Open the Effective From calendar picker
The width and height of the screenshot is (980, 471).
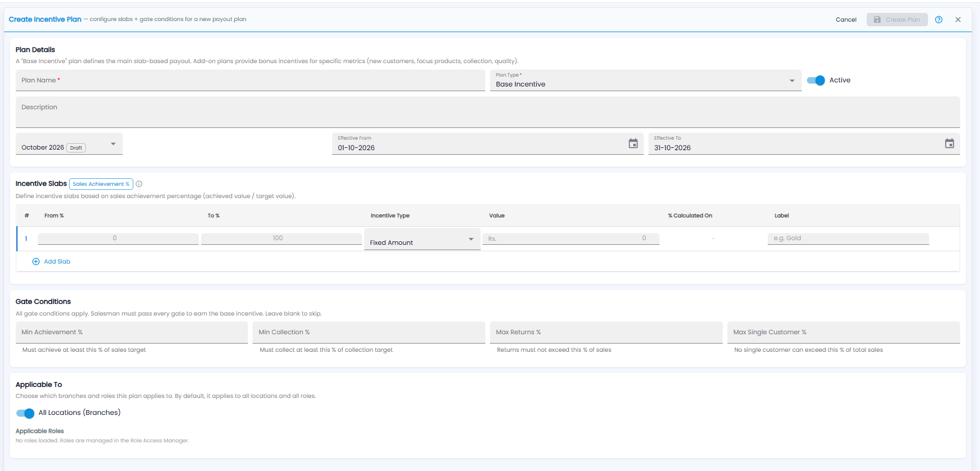click(x=633, y=143)
